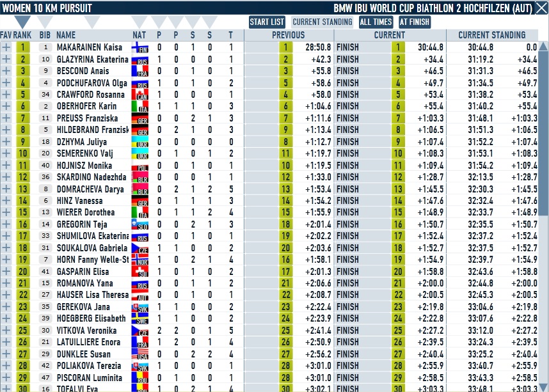Image resolution: width=549 pixels, height=392 pixels.
Task: Click athlete name ROMANOVA Yana
Action: [x=84, y=283]
